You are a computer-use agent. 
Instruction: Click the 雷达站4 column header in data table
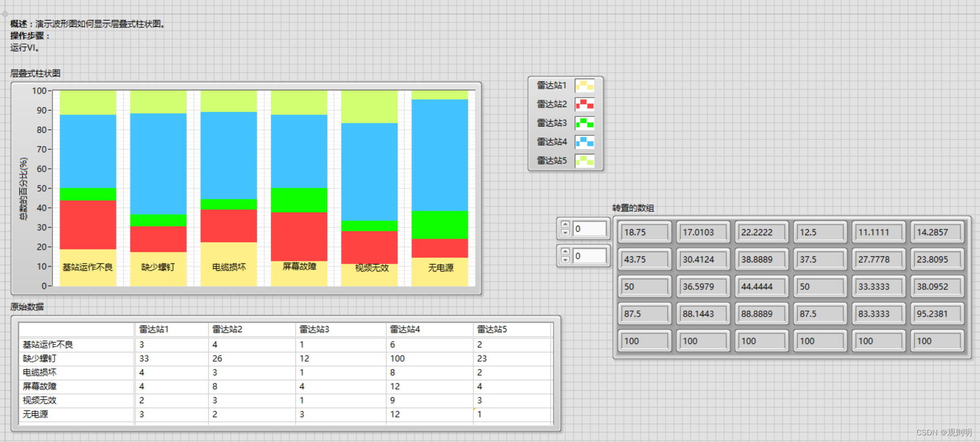pos(429,329)
